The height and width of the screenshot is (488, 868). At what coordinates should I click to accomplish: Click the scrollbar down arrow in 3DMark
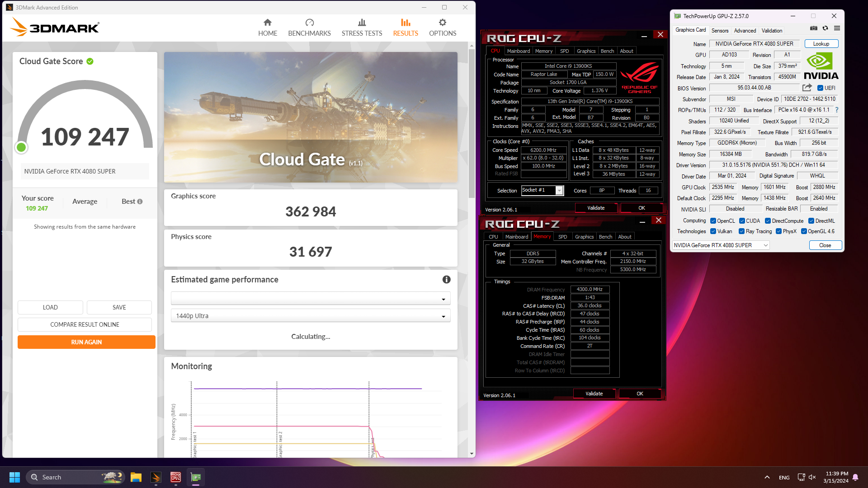[472, 454]
